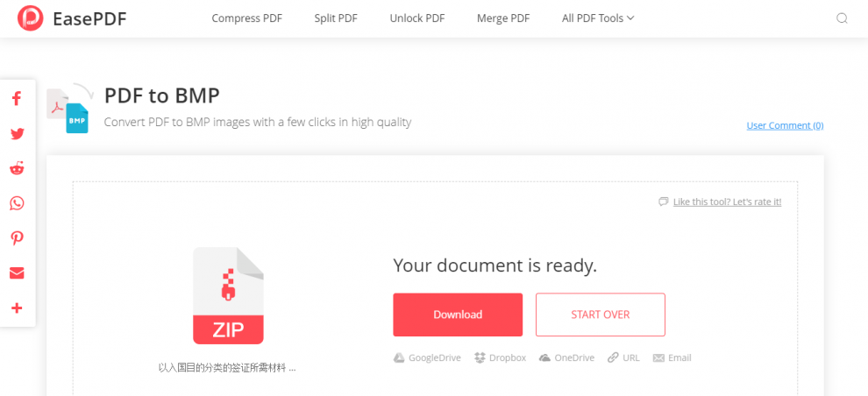Share page on Reddit sidebar icon
This screenshot has height=396, width=868.
(17, 168)
